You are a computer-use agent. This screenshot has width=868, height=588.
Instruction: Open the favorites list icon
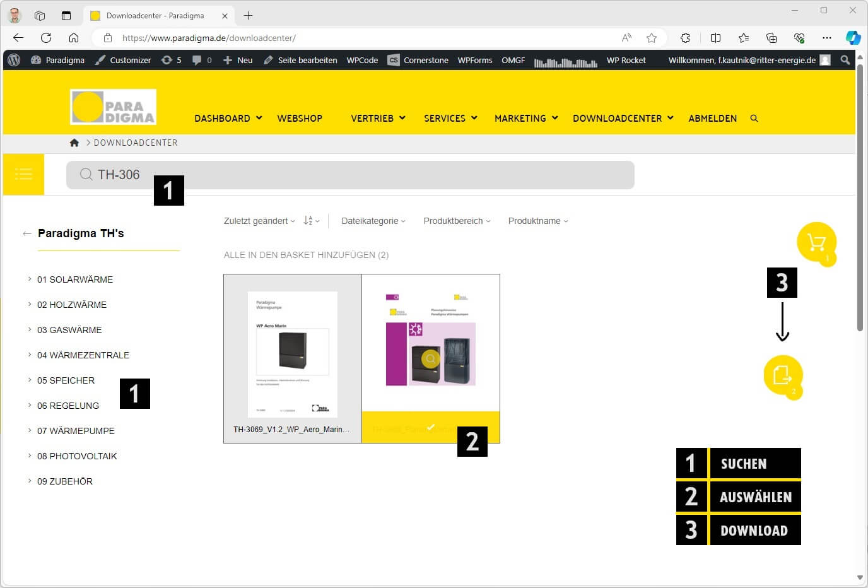(x=744, y=38)
